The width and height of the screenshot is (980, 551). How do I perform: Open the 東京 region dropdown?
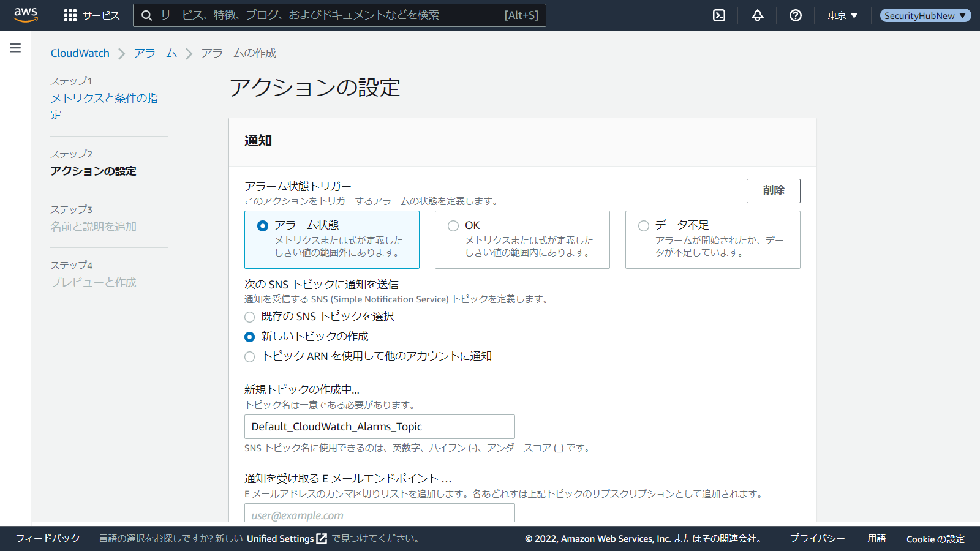(x=842, y=15)
